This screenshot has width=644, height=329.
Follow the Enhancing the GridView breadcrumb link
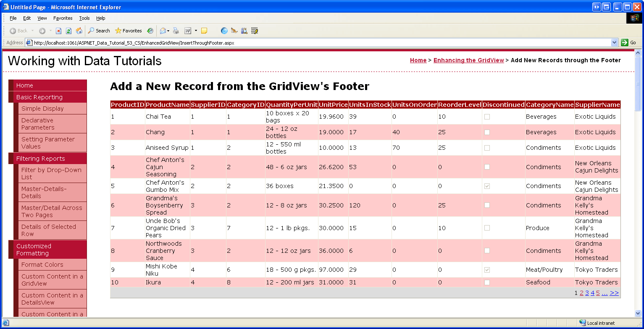[x=468, y=60]
